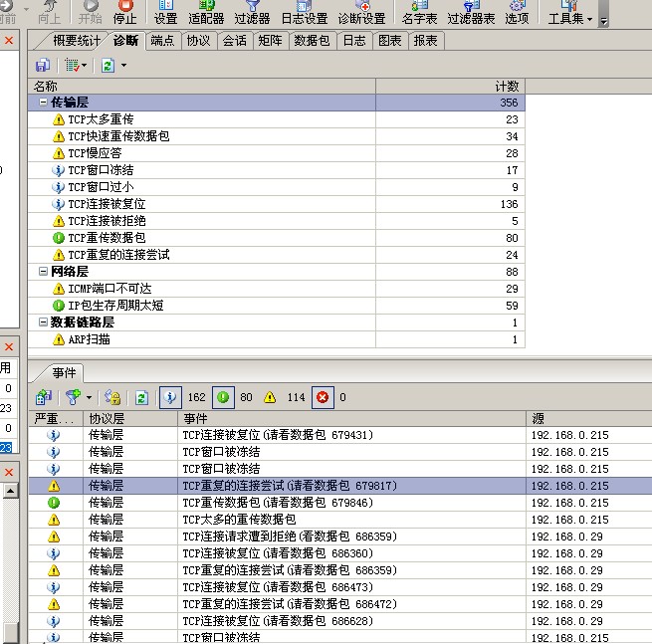652x644 pixels.
Task: Click the 源 column header
Action: pos(589,418)
